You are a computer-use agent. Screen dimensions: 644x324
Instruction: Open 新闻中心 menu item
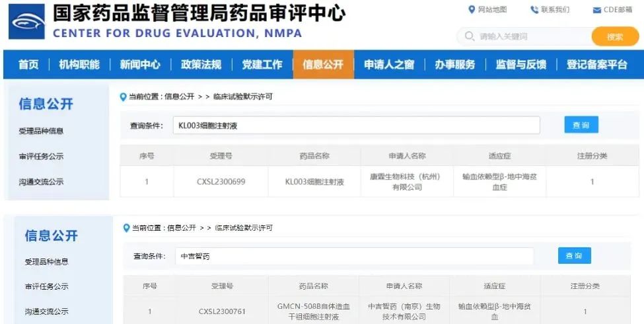tap(139, 65)
